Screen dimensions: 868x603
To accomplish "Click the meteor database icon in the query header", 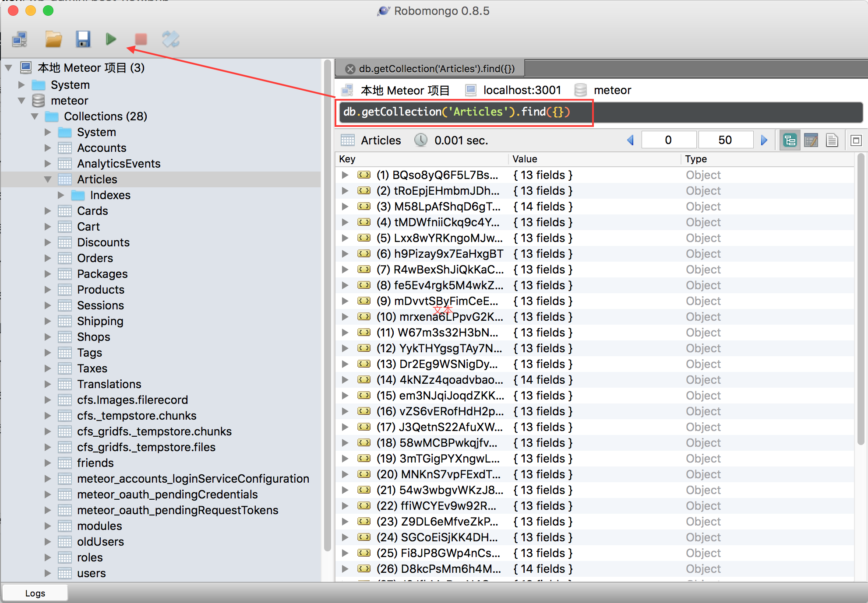I will (x=581, y=90).
